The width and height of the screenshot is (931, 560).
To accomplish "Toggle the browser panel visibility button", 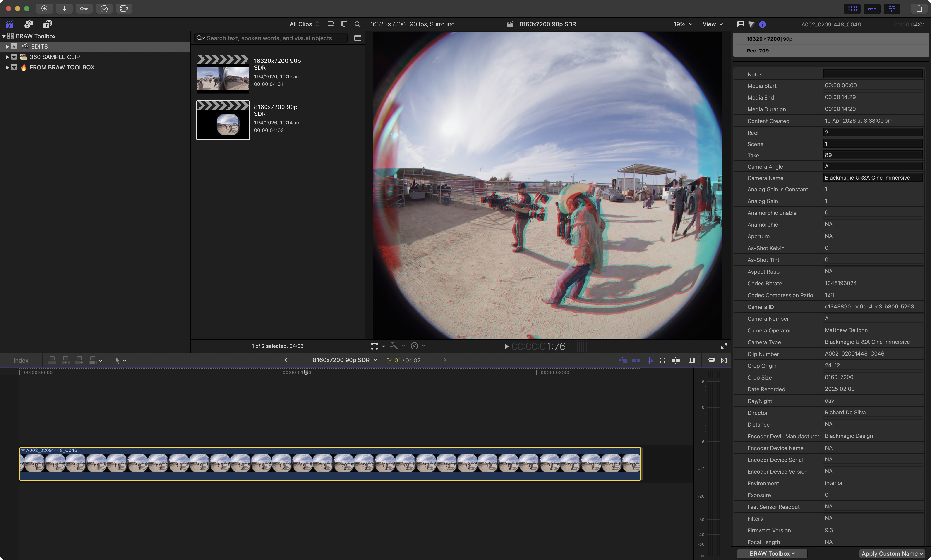I will point(852,8).
